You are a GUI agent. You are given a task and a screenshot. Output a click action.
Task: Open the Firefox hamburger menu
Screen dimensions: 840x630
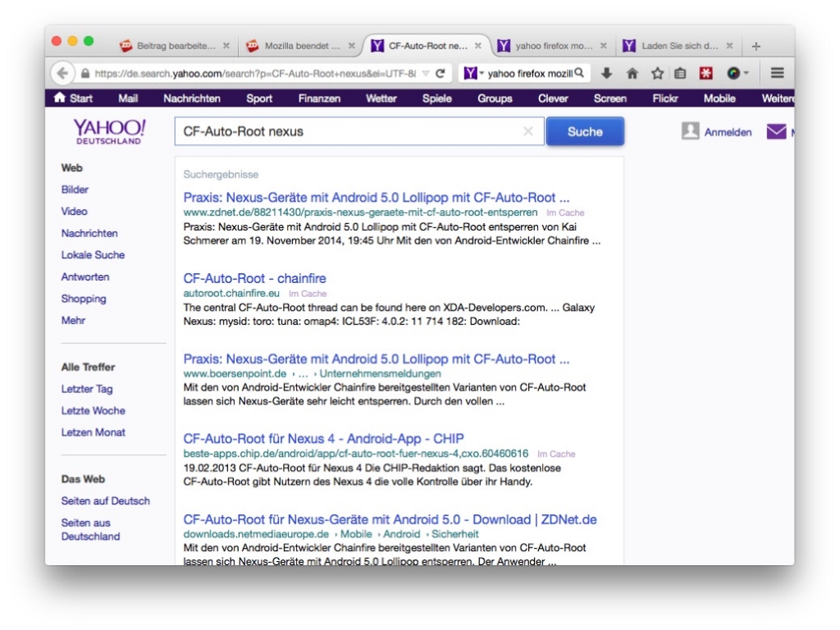coord(778,73)
